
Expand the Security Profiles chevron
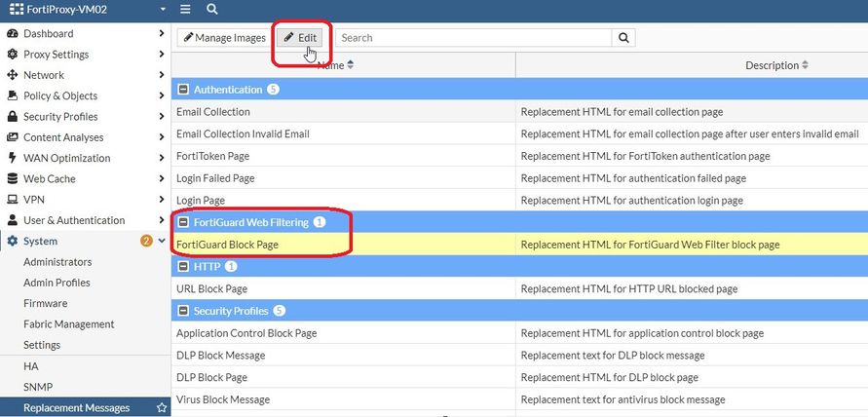(x=161, y=116)
